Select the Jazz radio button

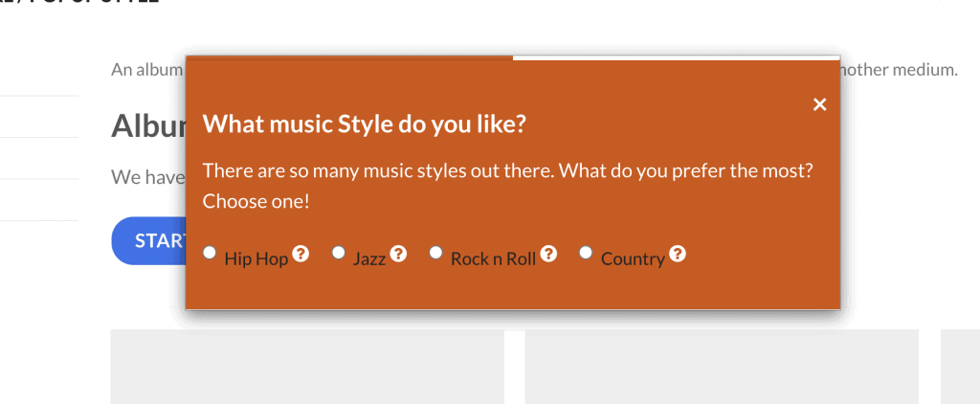click(338, 252)
